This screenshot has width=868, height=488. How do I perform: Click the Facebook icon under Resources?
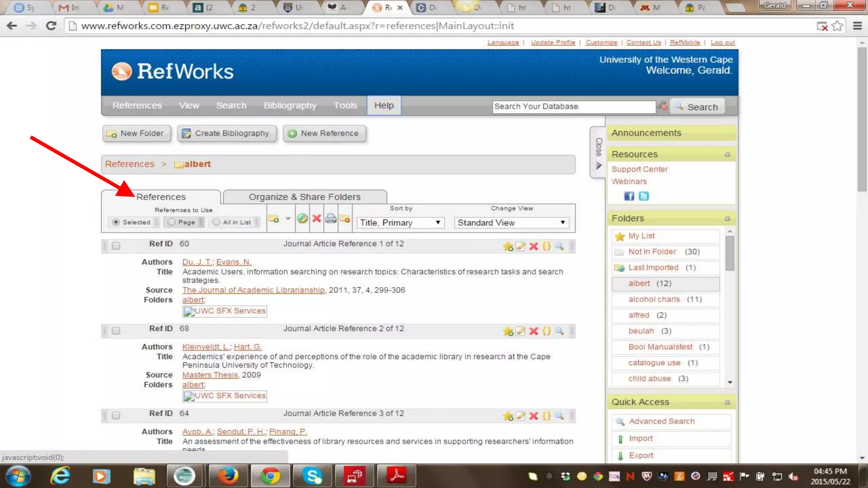[629, 196]
